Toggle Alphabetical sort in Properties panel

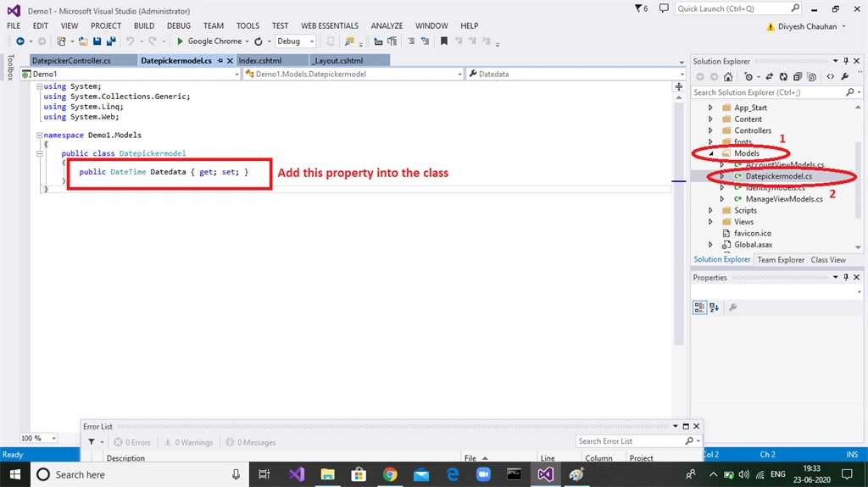714,307
